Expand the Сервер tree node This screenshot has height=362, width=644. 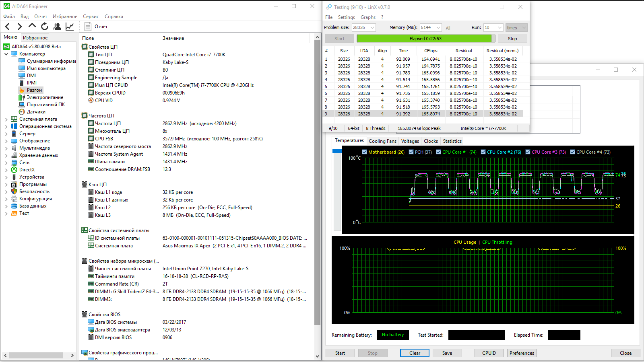(6, 134)
